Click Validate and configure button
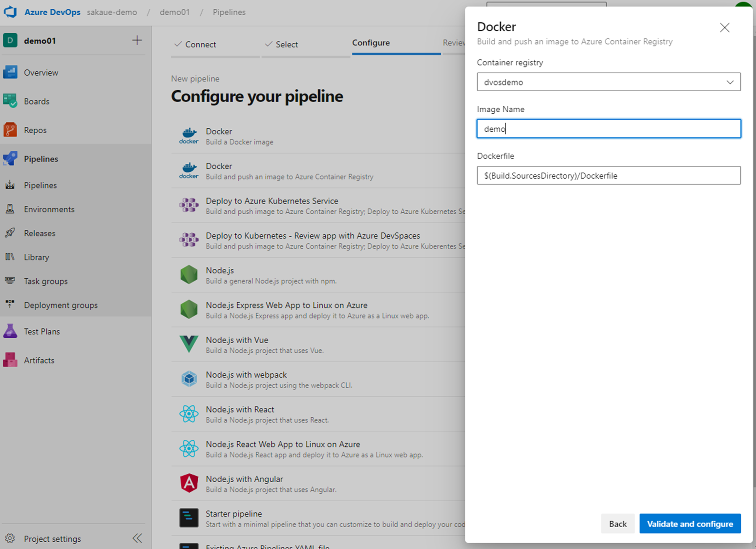Screen dimensions: 756x549 pos(690,524)
